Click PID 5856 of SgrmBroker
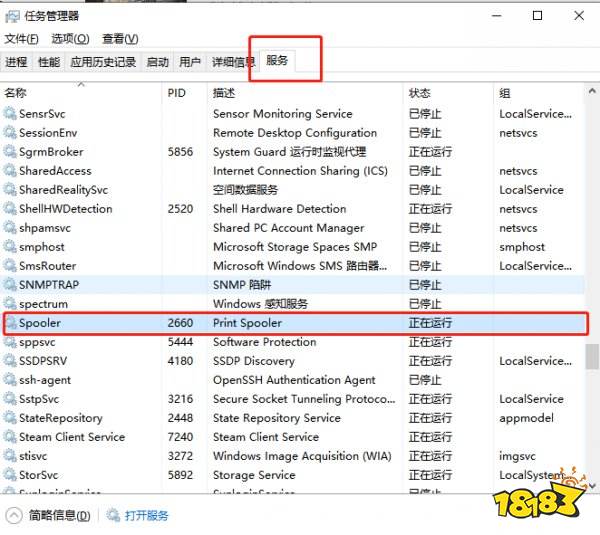 (x=180, y=152)
